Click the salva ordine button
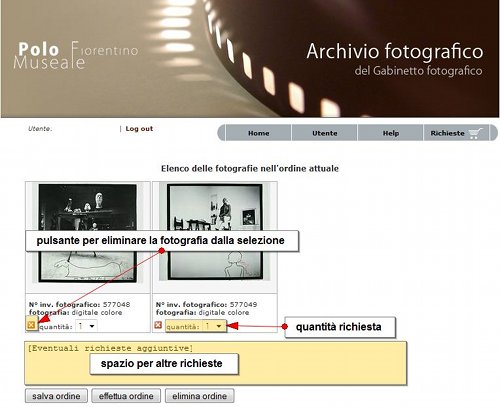The image size is (500, 407). (x=56, y=396)
